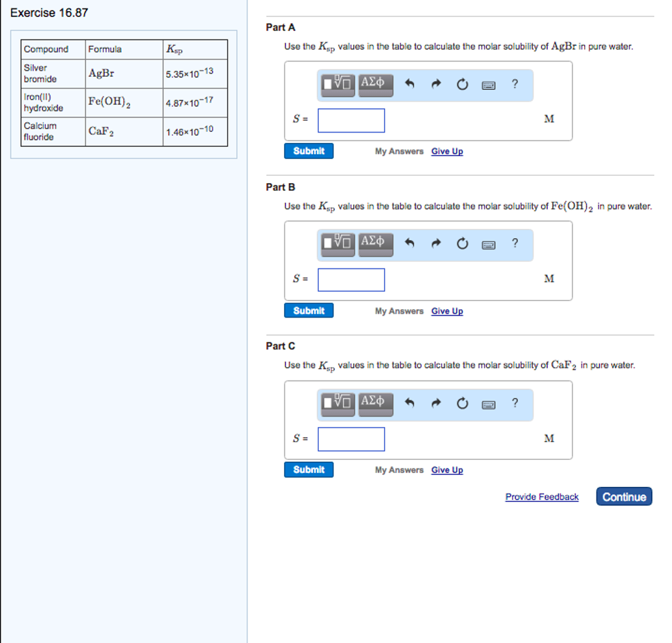Submit the Part B answer
Viewport: 672px width, 643px height.
(x=308, y=310)
